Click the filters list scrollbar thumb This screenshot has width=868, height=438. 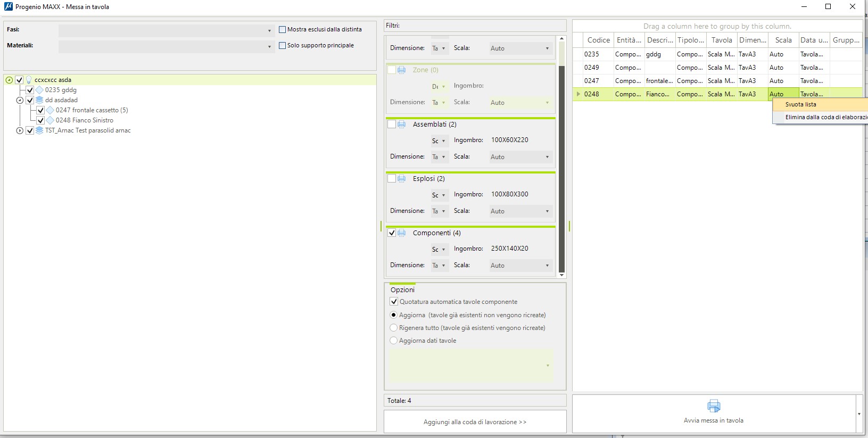coord(561,169)
